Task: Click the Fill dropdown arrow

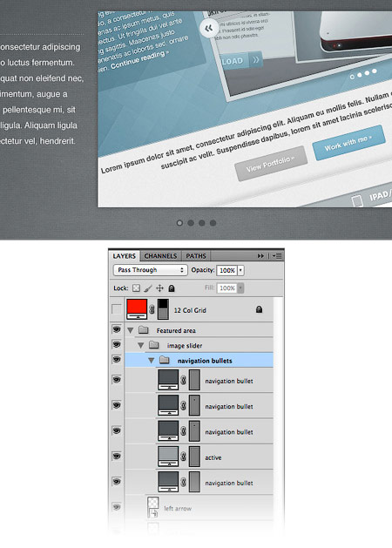Action: point(240,288)
